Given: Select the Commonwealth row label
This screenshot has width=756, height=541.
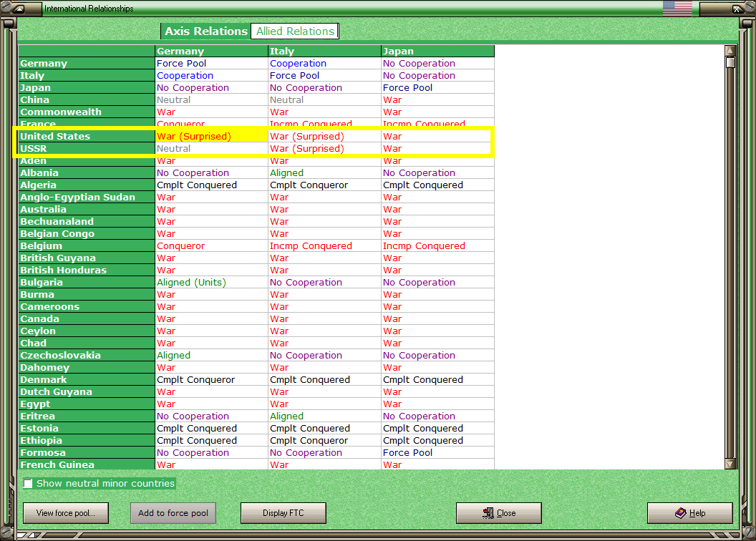Looking at the screenshot, I should (87, 112).
